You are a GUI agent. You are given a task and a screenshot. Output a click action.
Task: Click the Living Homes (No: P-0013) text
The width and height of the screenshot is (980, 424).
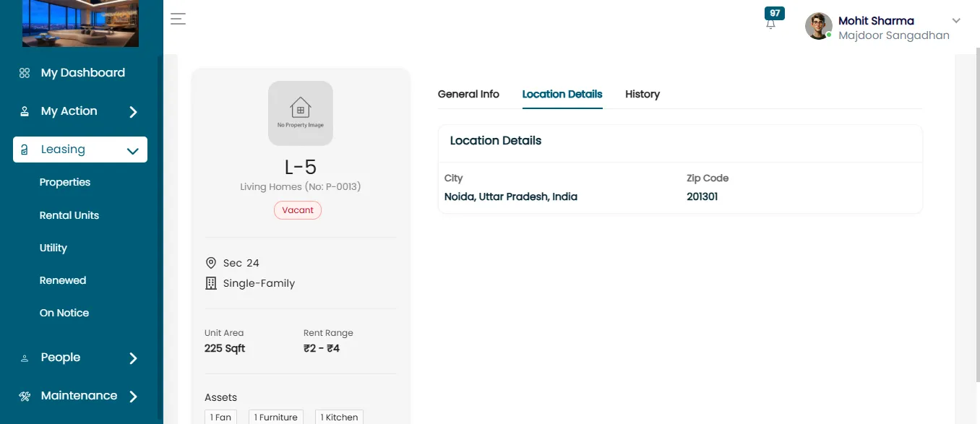pos(301,186)
